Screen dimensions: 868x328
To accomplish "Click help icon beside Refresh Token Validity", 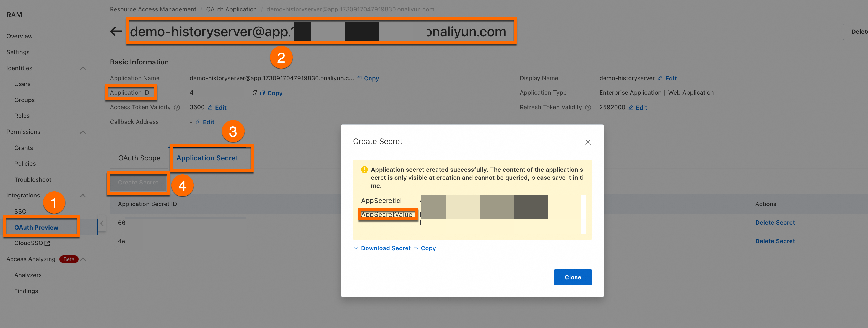I will (588, 108).
